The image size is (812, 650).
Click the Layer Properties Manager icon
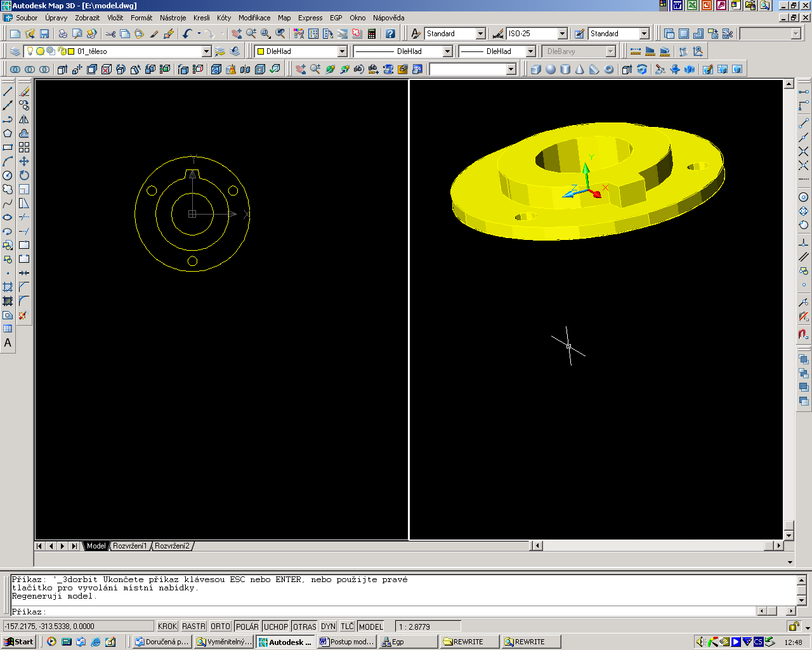point(16,51)
